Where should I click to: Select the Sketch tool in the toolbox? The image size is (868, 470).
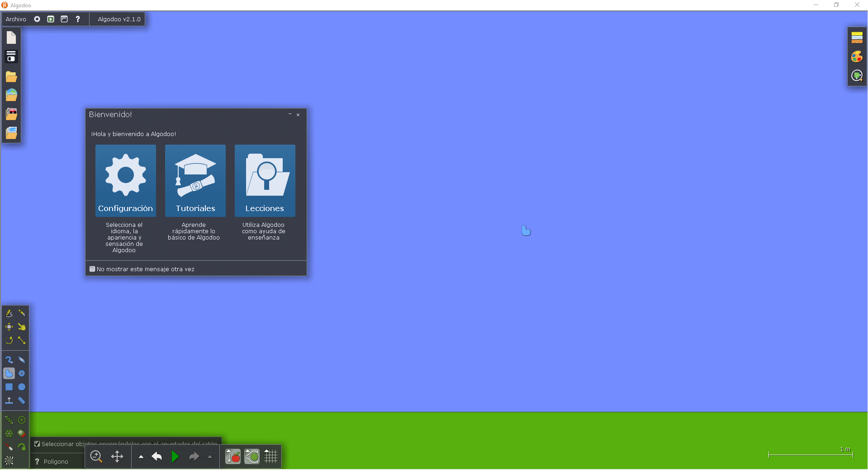coord(9,313)
